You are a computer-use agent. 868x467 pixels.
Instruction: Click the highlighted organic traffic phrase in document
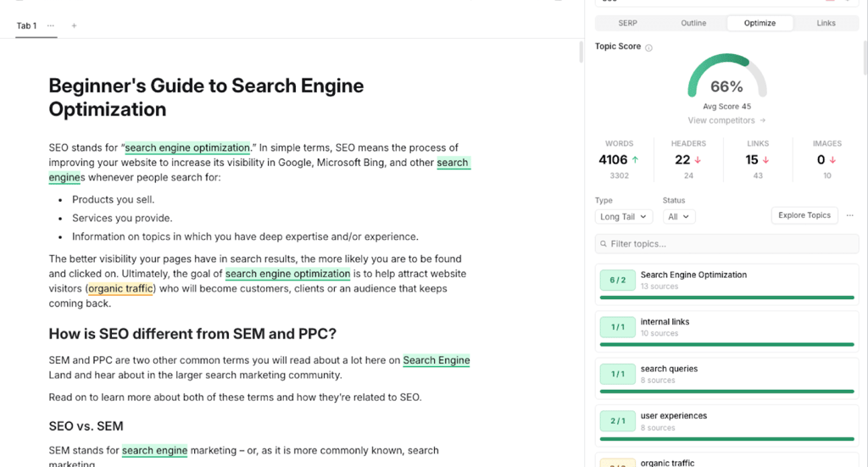coord(120,289)
